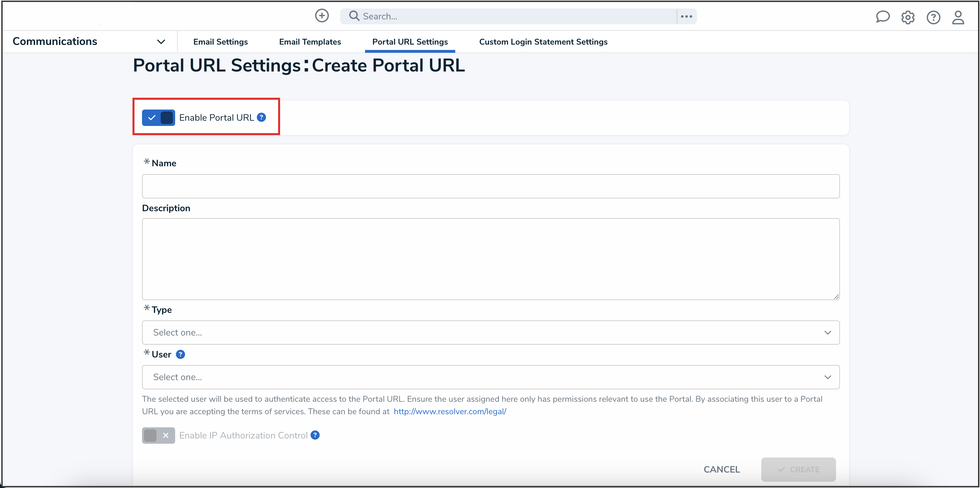The width and height of the screenshot is (980, 488).
Task: Open the Custom Login Statement Settings tab
Action: tap(543, 42)
